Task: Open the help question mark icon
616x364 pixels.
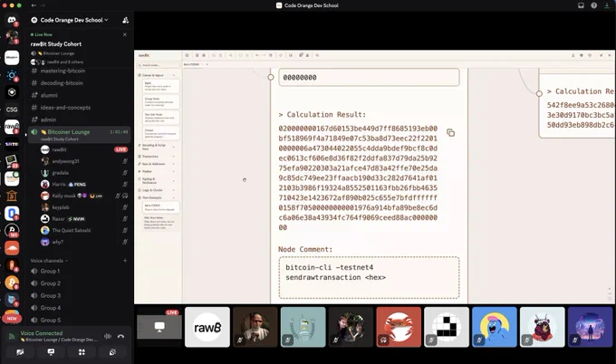Action: 594,5
